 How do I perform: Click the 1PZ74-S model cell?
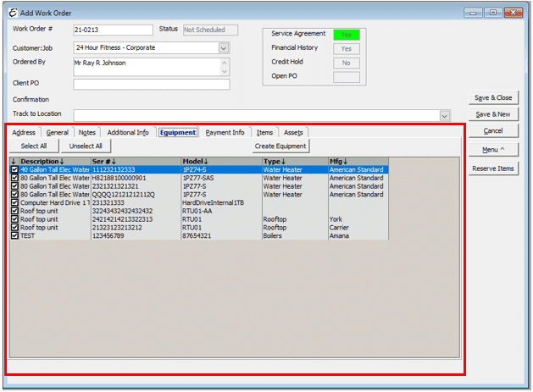point(221,169)
